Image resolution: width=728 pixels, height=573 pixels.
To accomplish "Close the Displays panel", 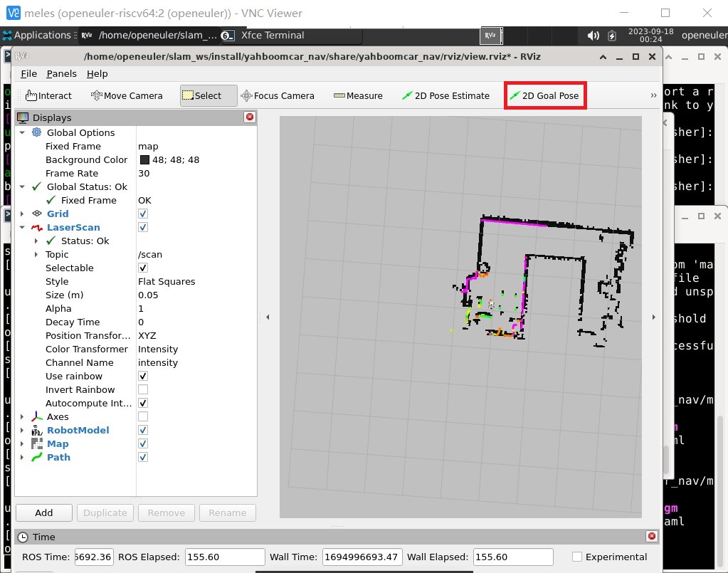I will coord(250,117).
